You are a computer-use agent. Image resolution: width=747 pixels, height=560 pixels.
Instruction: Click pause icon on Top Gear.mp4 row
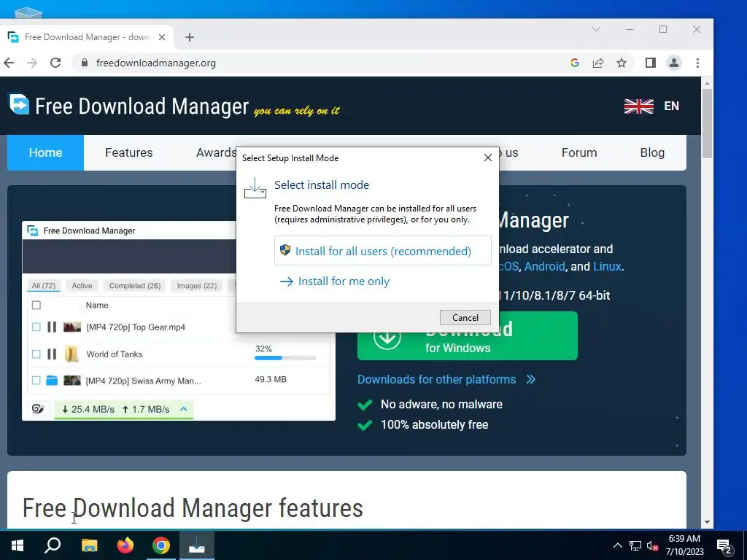52,327
